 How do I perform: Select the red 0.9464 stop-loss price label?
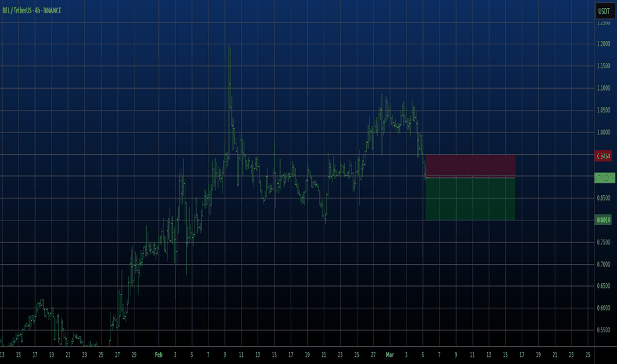click(603, 156)
